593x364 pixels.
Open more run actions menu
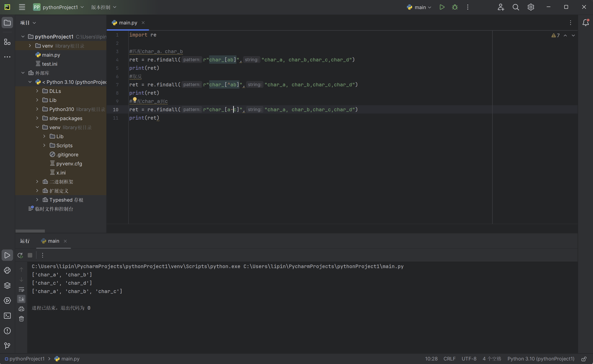click(468, 7)
